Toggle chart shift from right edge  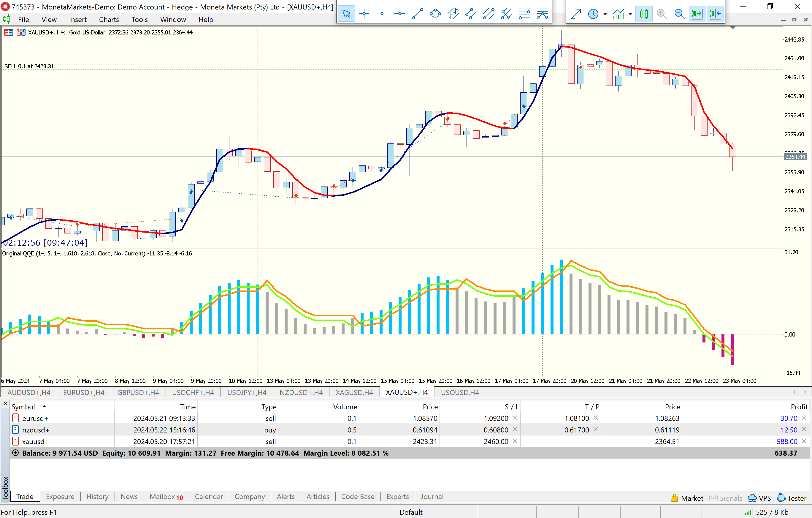tap(715, 14)
